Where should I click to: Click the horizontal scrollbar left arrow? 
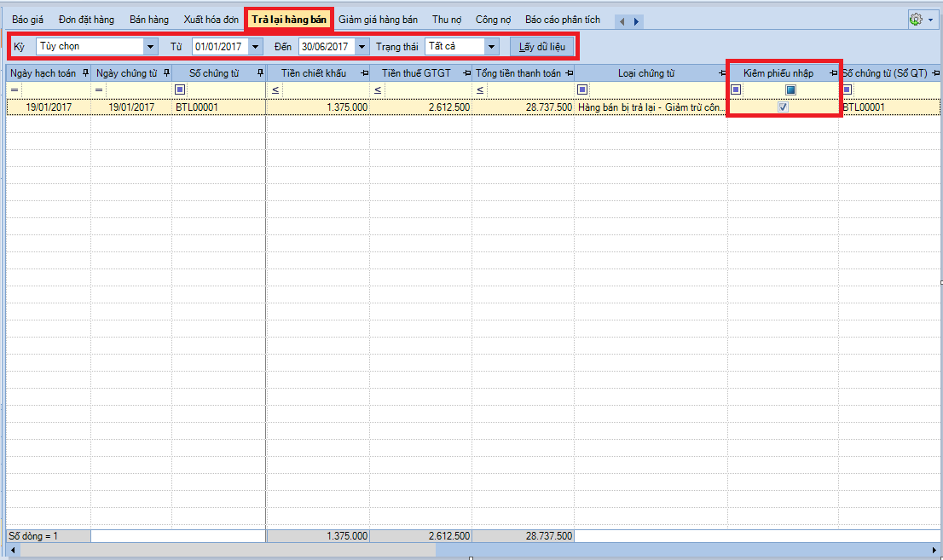point(13,550)
